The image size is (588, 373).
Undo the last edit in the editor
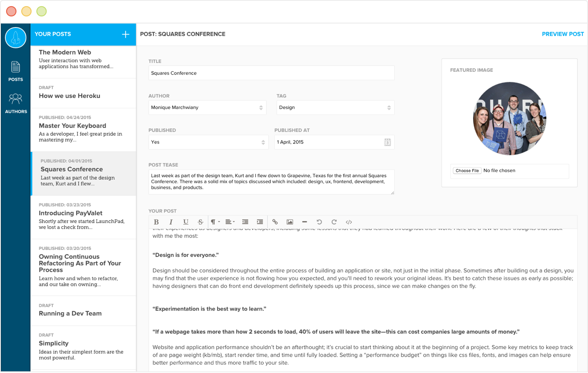(x=319, y=222)
